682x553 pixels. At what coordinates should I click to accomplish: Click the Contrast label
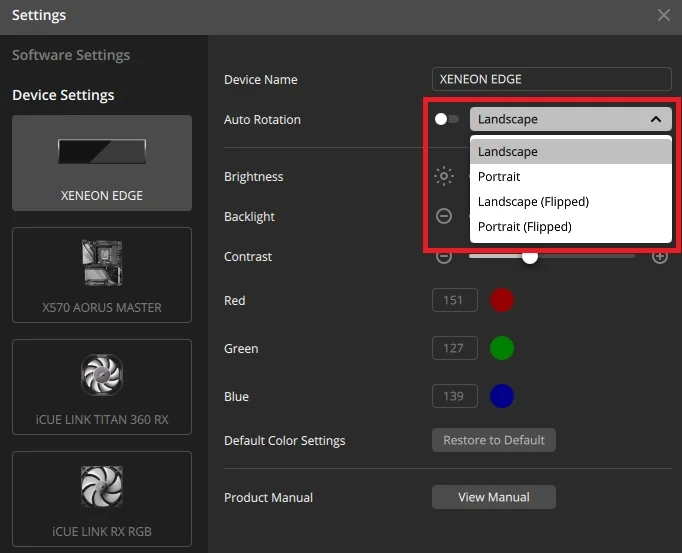(248, 257)
